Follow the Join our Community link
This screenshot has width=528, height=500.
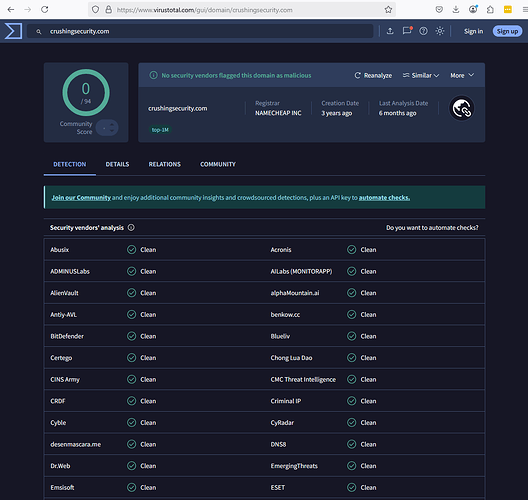click(81, 198)
